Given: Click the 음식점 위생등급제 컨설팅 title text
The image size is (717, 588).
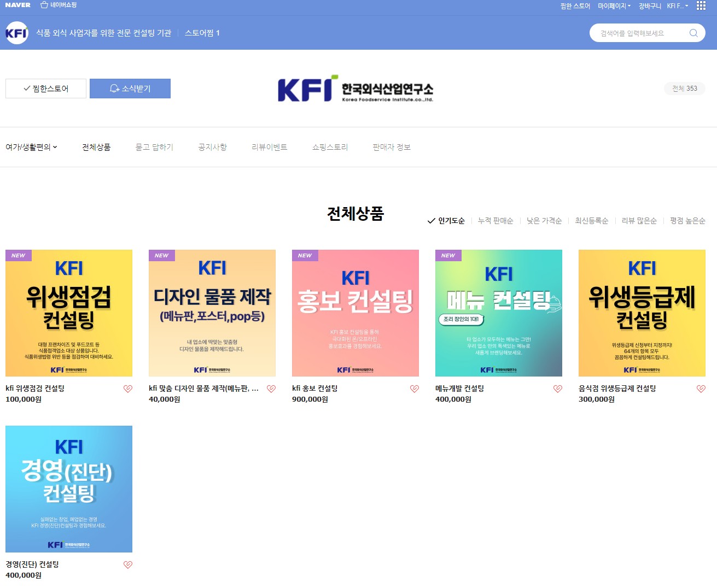Looking at the screenshot, I should (x=617, y=389).
